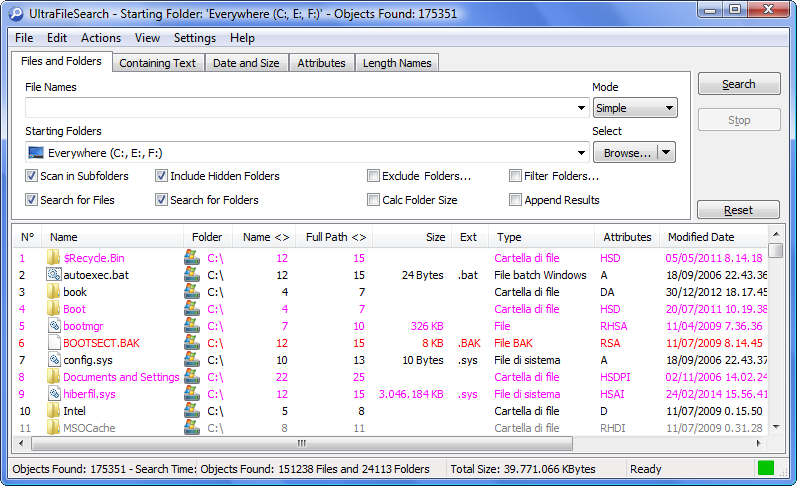Click the Documents and Settings folder icon
798x486 pixels.
(x=53, y=377)
